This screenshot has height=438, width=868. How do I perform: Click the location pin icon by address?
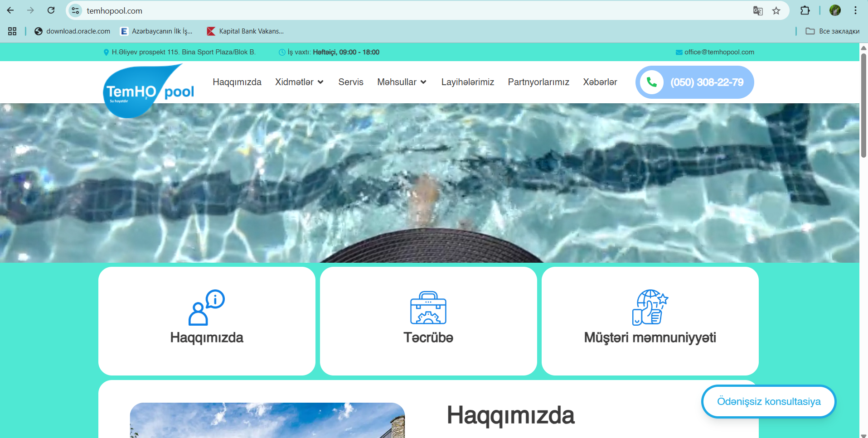click(106, 52)
